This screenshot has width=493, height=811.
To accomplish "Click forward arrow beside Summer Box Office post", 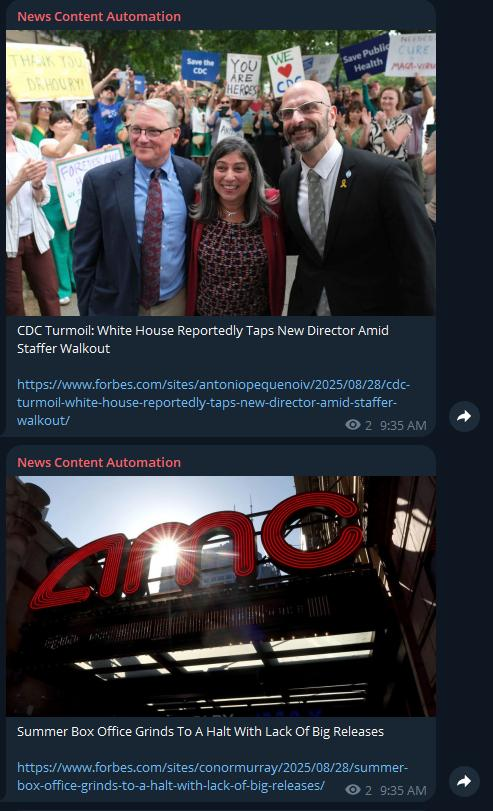I will (464, 781).
